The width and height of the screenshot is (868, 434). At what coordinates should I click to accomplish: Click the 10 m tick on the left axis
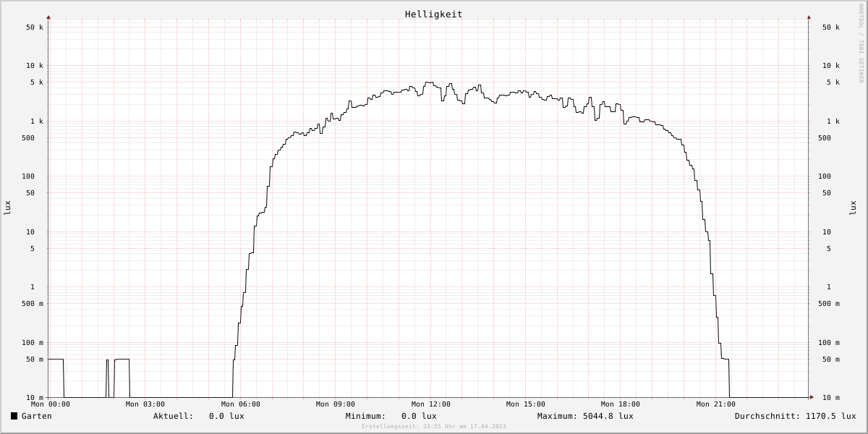click(x=35, y=398)
